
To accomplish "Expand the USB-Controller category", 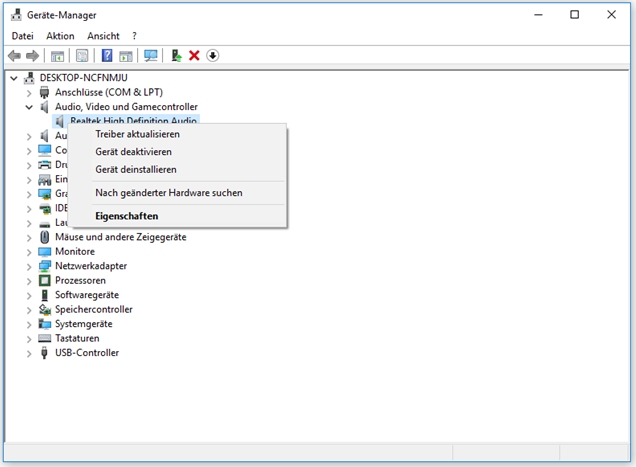I will (28, 353).
